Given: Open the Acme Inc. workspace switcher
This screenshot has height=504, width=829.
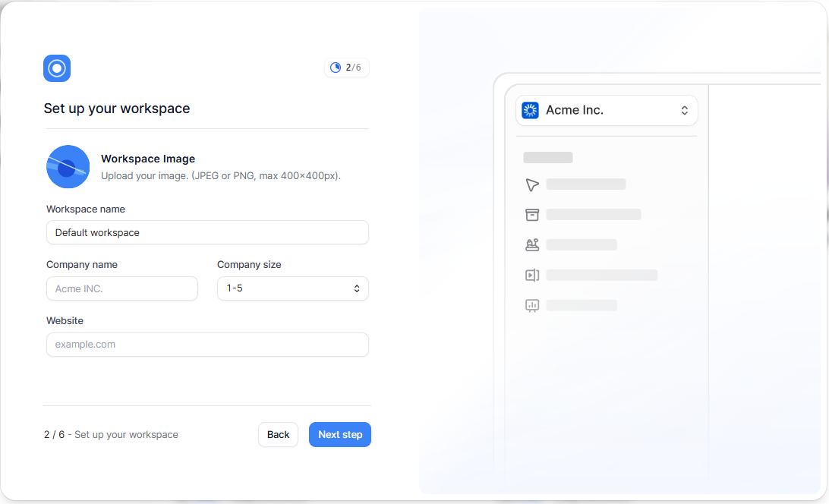Looking at the screenshot, I should point(607,110).
